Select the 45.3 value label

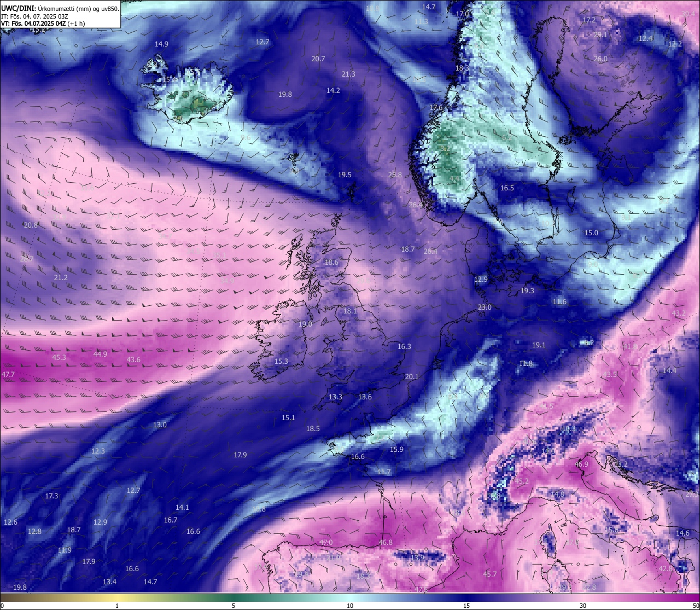(59, 357)
